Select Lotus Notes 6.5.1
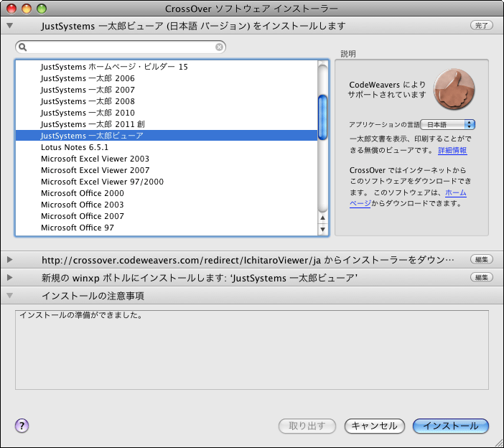The width and height of the screenshot is (504, 448). (167, 147)
